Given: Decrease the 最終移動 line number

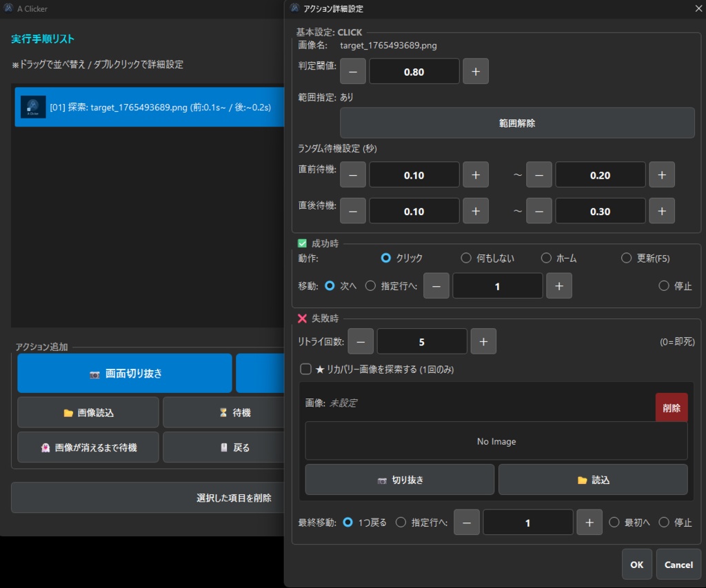Looking at the screenshot, I should point(467,523).
